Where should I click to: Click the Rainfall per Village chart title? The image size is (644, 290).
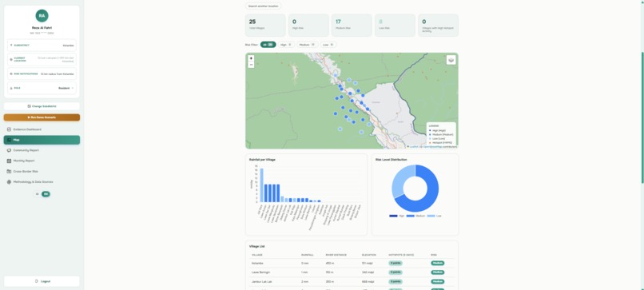[262, 159]
